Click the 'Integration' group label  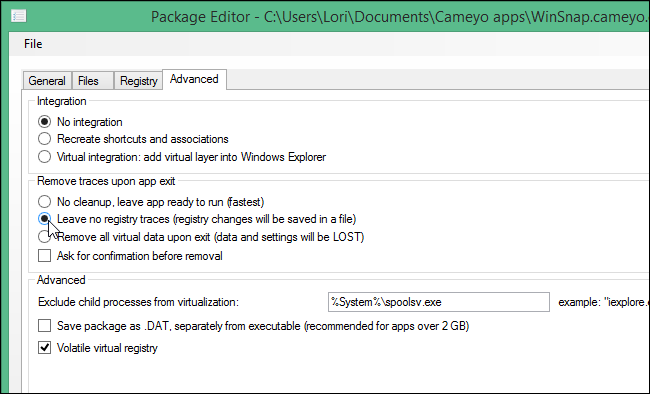tap(62, 101)
